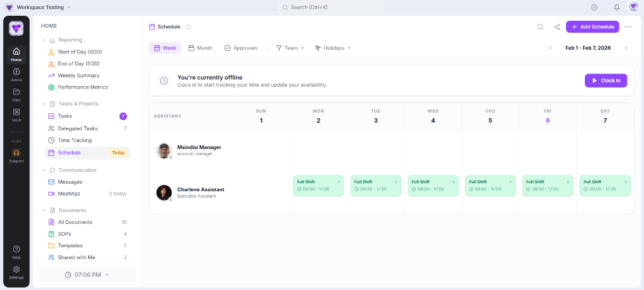
Task: Open Support hub icon
Action: pos(16,155)
